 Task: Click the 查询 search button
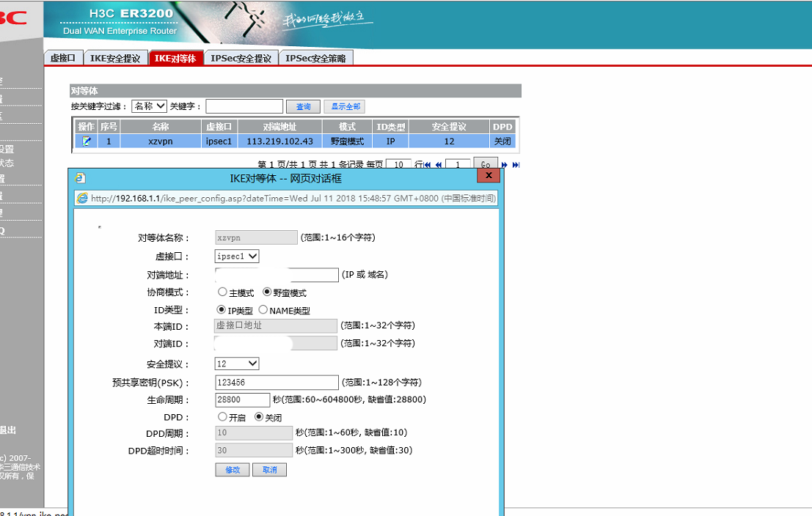pyautogui.click(x=303, y=106)
